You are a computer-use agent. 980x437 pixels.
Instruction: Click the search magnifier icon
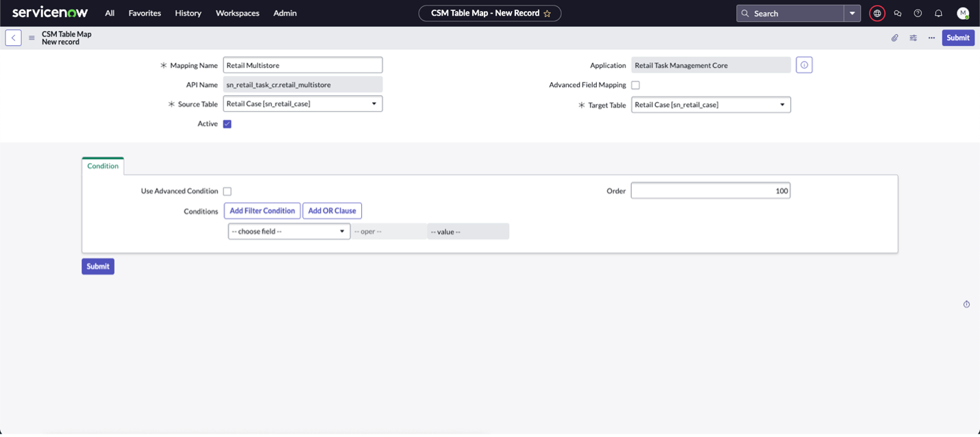(x=745, y=13)
